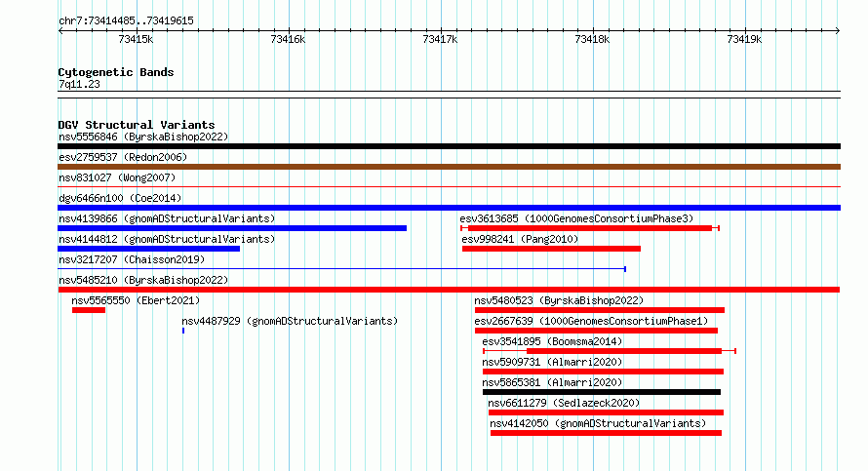Click the nsv831027 (Wong2007) label
Image resolution: width=868 pixels, height=471 pixels.
[117, 177]
